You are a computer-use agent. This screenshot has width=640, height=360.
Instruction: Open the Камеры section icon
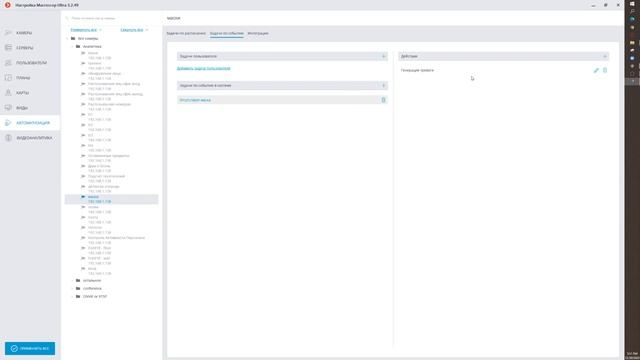(8, 33)
